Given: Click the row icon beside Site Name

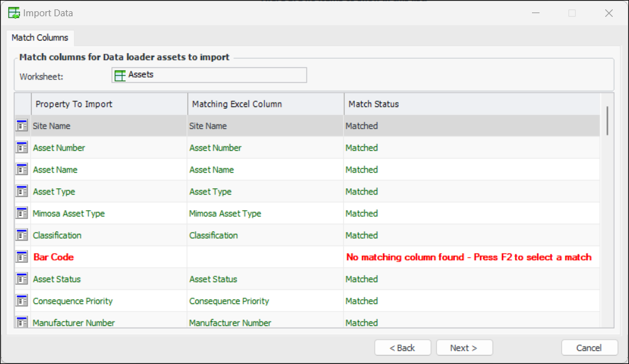Looking at the screenshot, I should 22,126.
